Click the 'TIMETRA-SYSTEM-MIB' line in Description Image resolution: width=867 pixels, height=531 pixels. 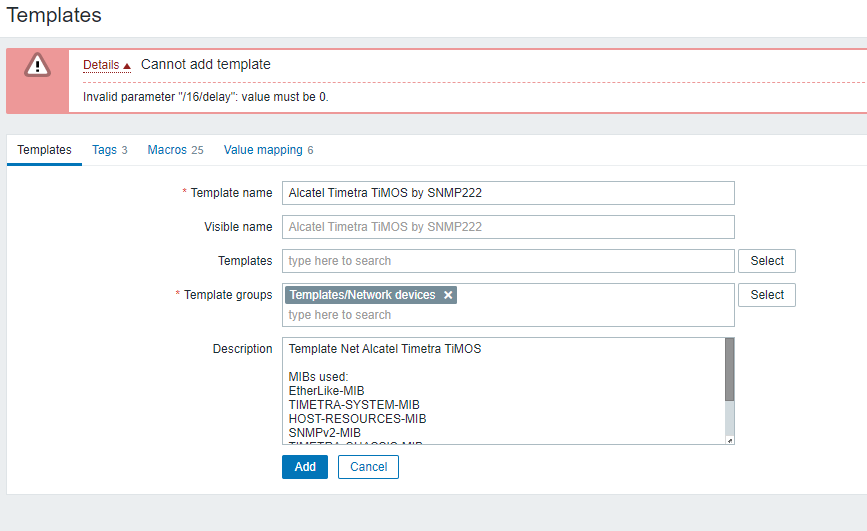354,405
